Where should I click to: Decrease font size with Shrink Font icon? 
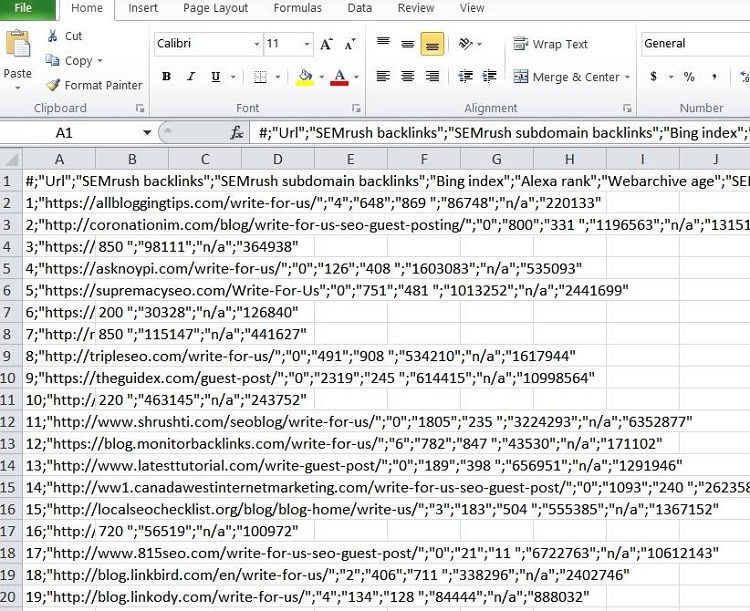click(350, 44)
